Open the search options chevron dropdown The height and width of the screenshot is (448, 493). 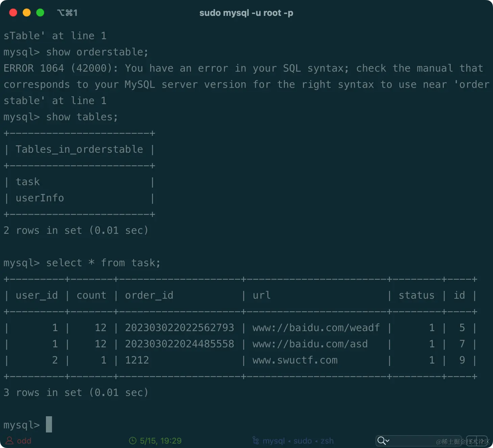(x=388, y=441)
